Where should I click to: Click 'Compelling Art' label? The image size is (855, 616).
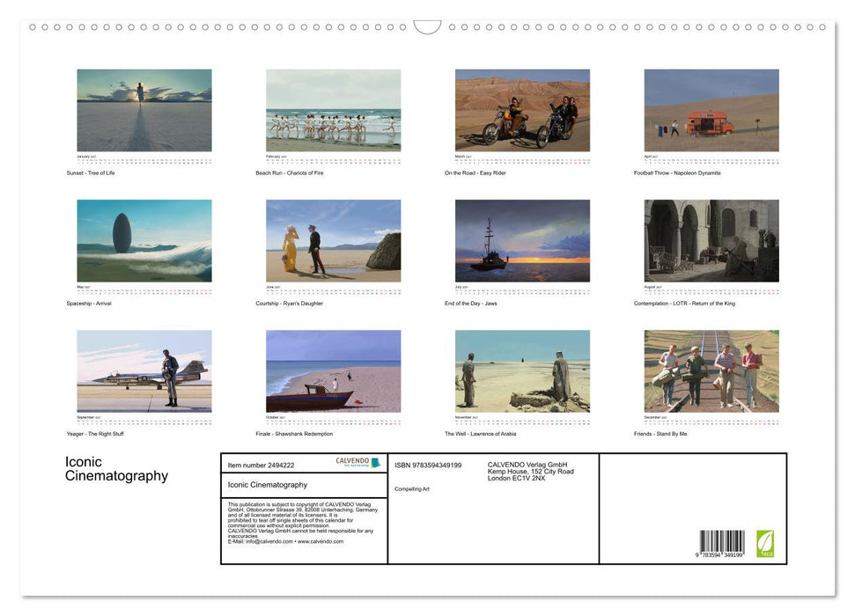[x=412, y=489]
